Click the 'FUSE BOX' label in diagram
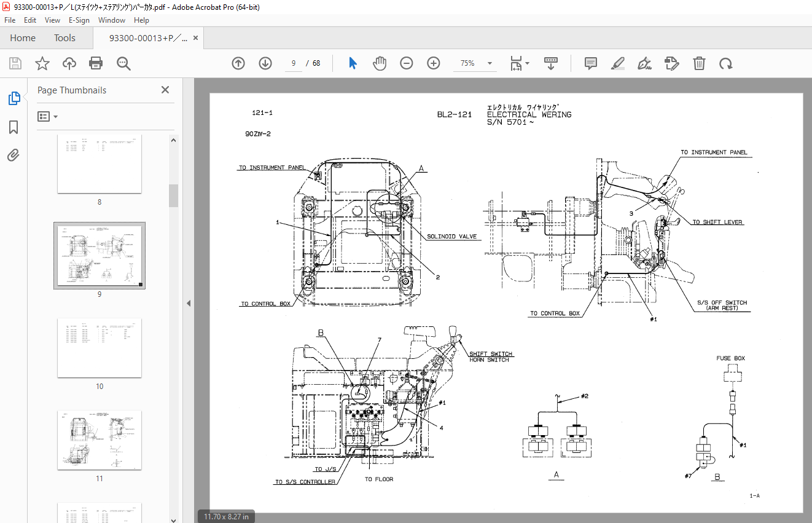Screen dimensions: 812x523 [730, 358]
